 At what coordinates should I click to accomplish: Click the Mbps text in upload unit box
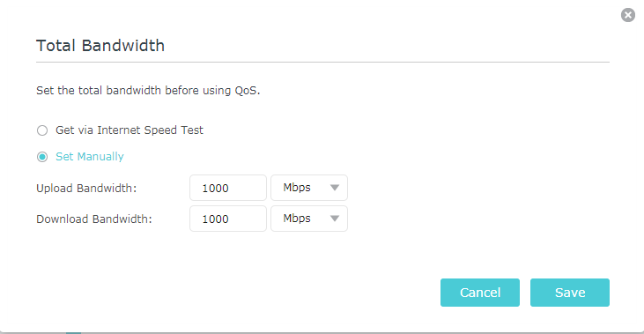coord(297,188)
